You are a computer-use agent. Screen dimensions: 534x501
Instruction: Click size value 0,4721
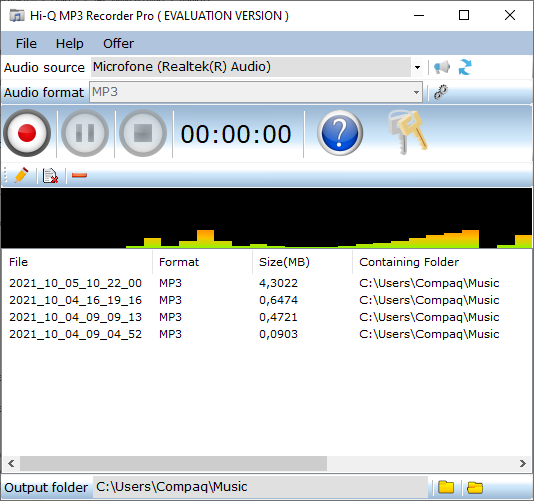(x=278, y=317)
